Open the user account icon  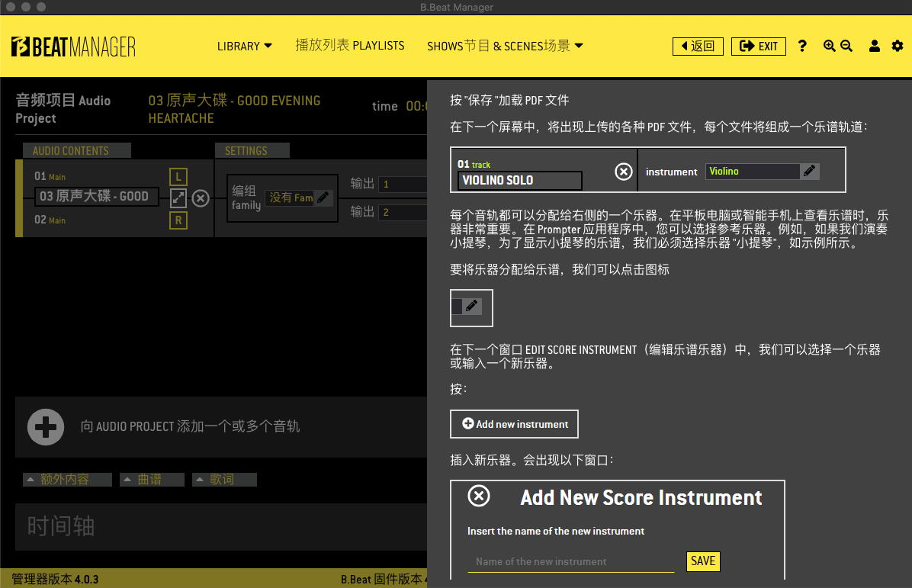874,46
